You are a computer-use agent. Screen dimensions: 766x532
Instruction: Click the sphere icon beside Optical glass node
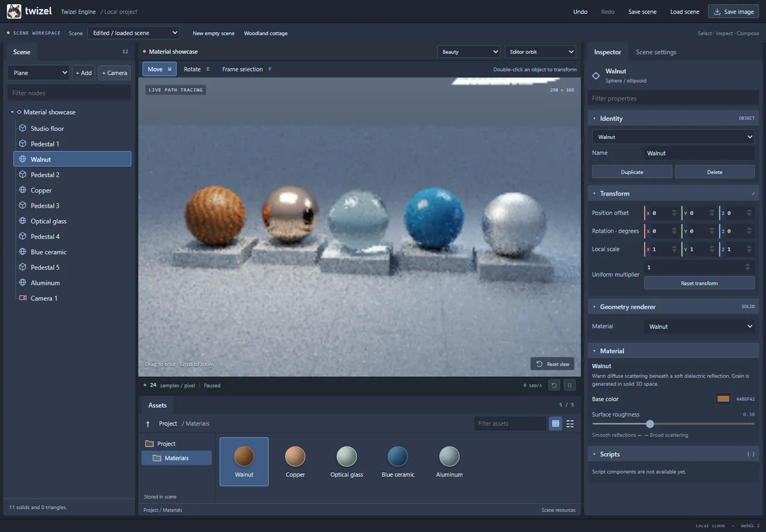point(23,221)
